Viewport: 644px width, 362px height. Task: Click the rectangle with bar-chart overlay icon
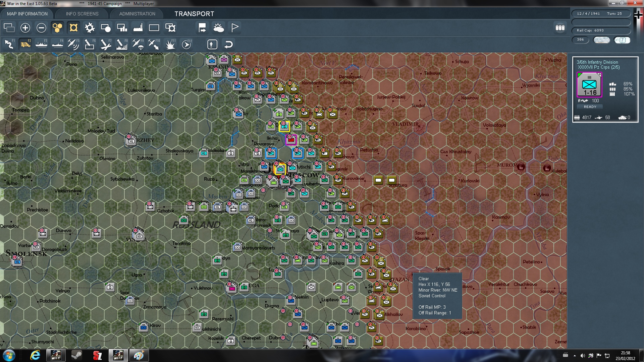[122, 28]
